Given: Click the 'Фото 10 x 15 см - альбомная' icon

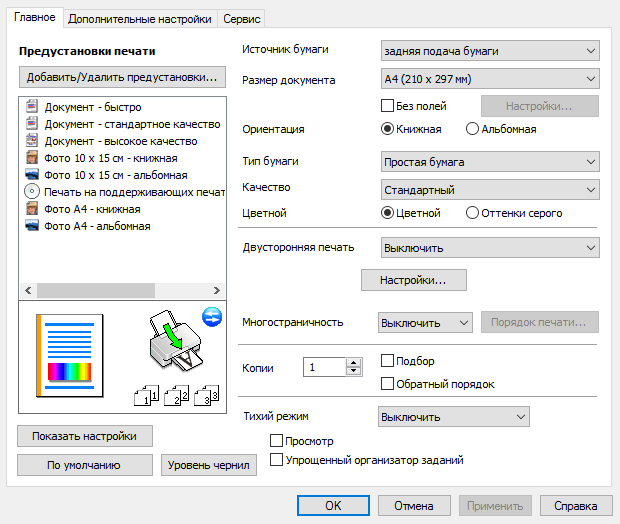Looking at the screenshot, I should [x=32, y=174].
